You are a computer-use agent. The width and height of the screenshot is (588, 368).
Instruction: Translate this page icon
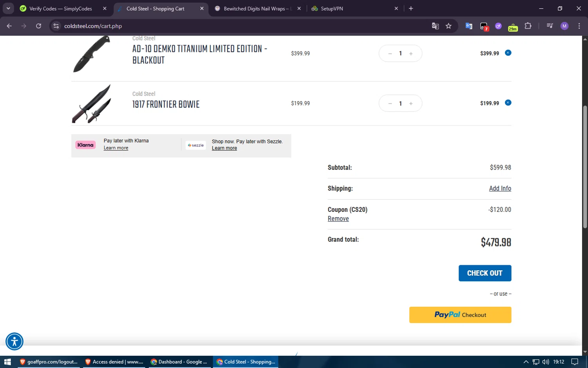[x=435, y=26]
